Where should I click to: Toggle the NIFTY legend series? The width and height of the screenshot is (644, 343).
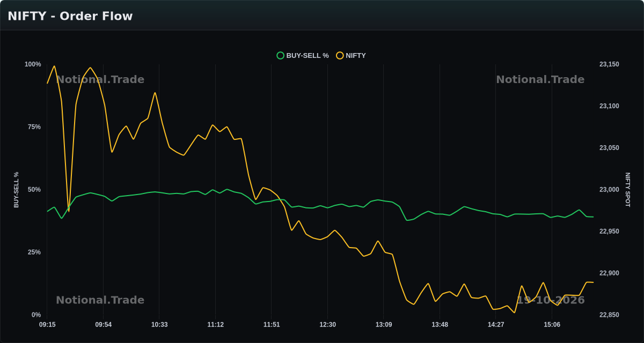point(351,55)
